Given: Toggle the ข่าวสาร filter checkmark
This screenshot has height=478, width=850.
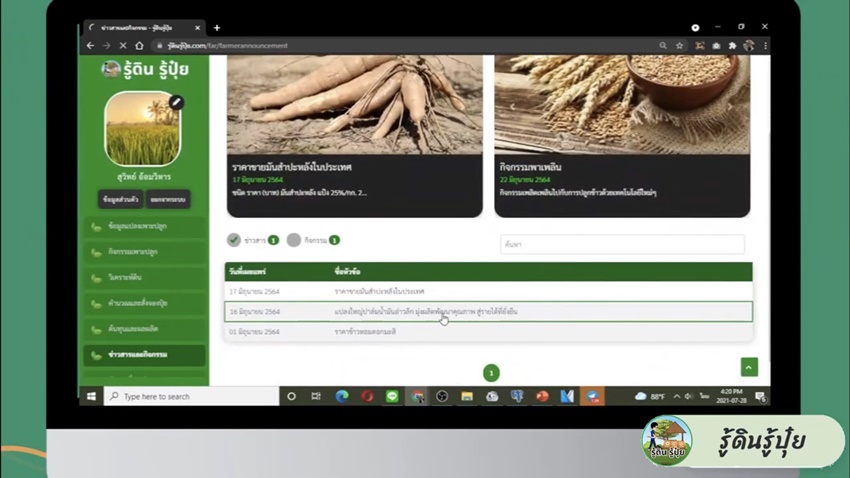Looking at the screenshot, I should [x=234, y=240].
